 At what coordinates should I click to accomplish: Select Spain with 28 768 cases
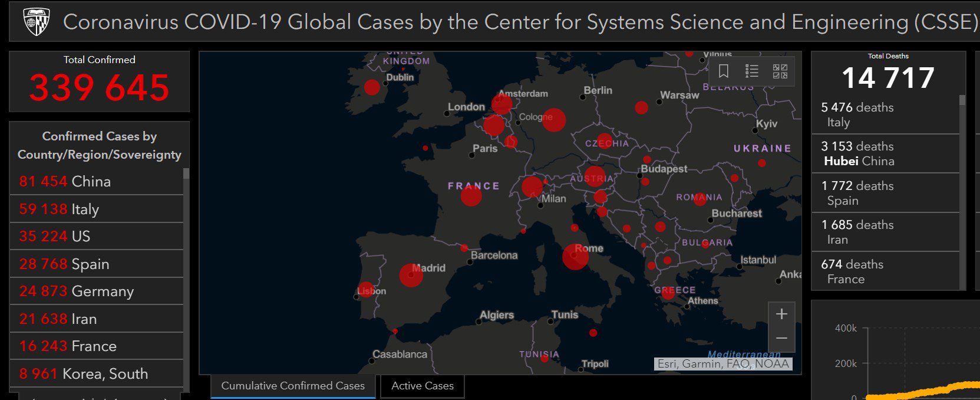click(x=97, y=264)
